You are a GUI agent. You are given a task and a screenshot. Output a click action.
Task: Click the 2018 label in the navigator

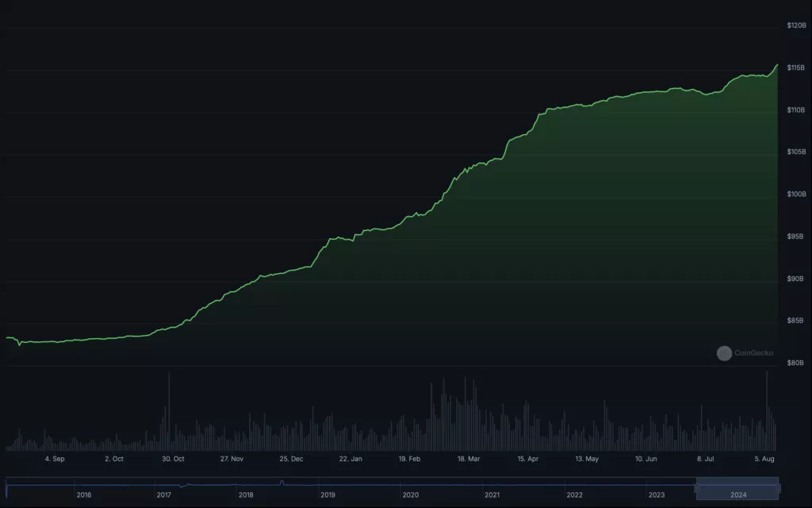point(247,495)
